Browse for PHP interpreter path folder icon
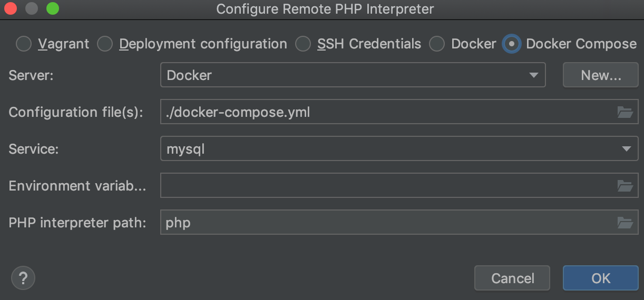The height and width of the screenshot is (300, 644). pyautogui.click(x=625, y=223)
